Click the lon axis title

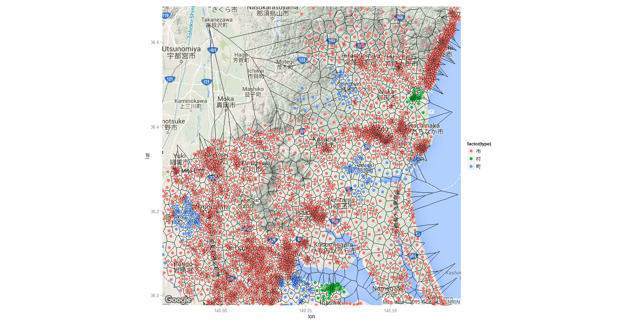coord(312,316)
